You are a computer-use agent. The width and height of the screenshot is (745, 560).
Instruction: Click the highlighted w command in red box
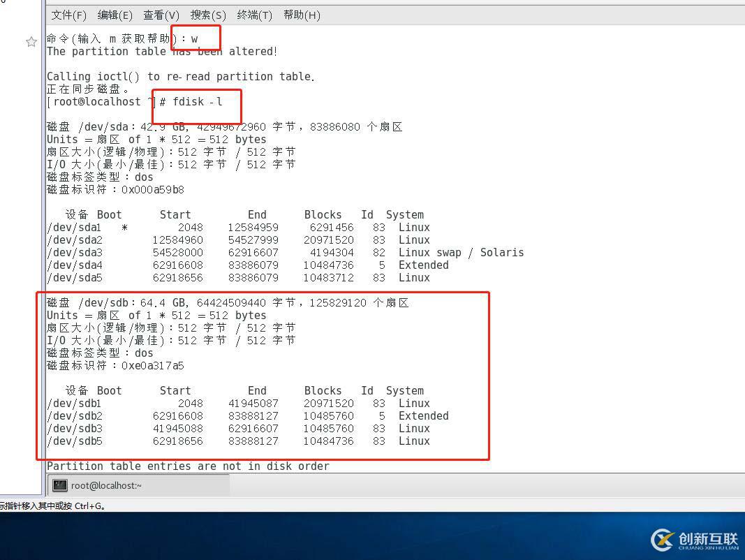pos(195,39)
